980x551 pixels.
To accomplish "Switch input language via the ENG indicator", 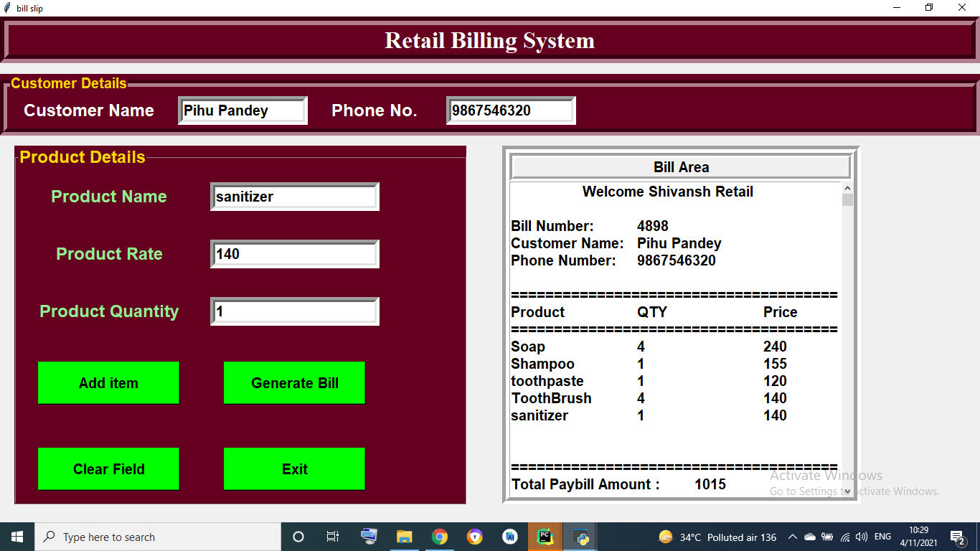I will [x=882, y=536].
